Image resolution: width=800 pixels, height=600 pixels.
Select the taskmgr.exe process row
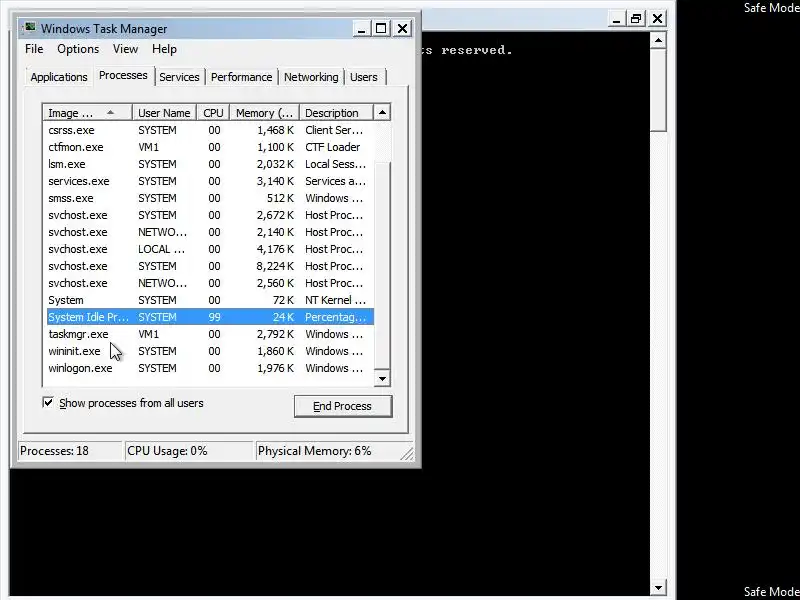coord(210,334)
